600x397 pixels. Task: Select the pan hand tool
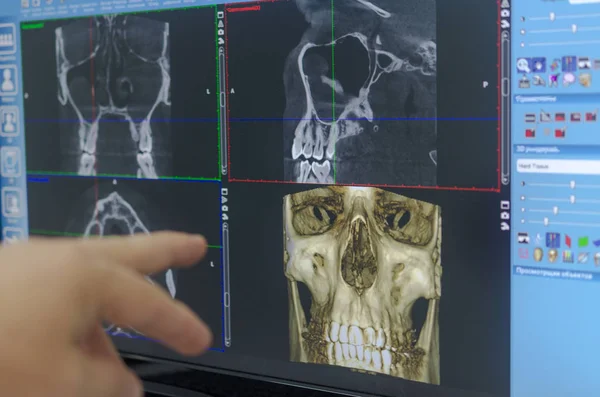(x=539, y=65)
